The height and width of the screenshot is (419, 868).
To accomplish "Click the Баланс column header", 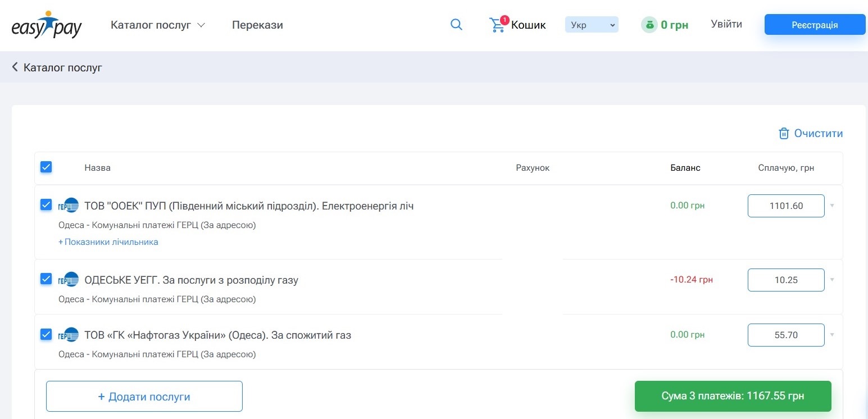I will pyautogui.click(x=685, y=168).
